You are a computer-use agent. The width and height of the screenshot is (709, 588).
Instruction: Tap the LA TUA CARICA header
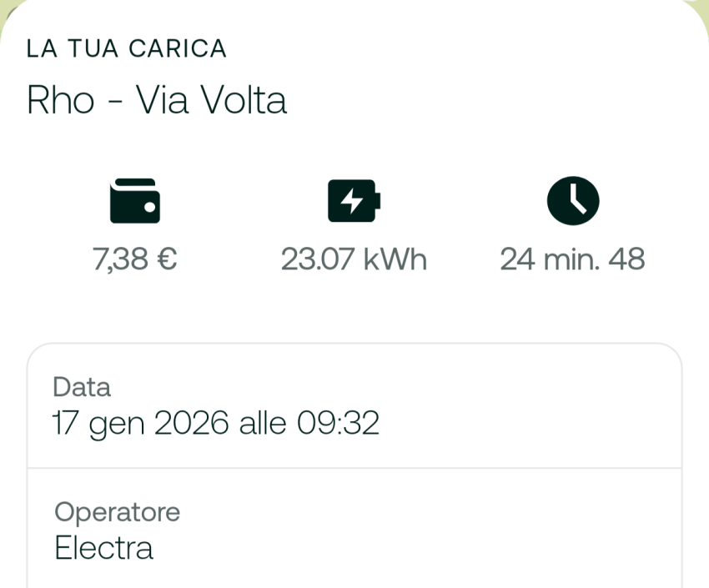(x=127, y=48)
